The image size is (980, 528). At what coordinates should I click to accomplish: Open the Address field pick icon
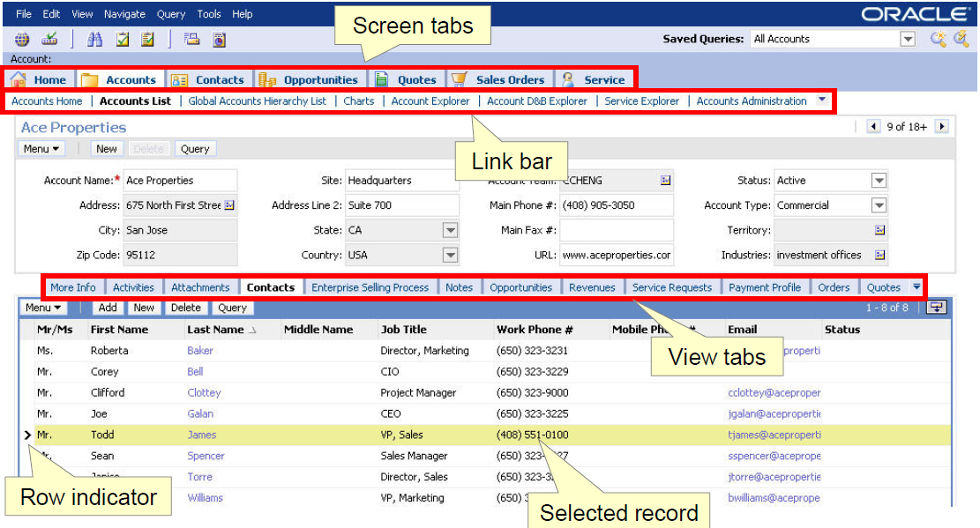229,205
